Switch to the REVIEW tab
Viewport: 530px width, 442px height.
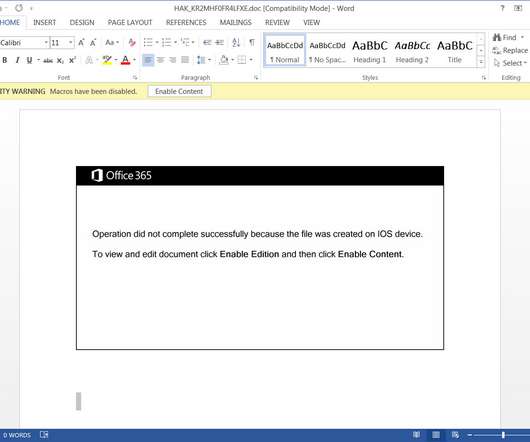tap(277, 23)
